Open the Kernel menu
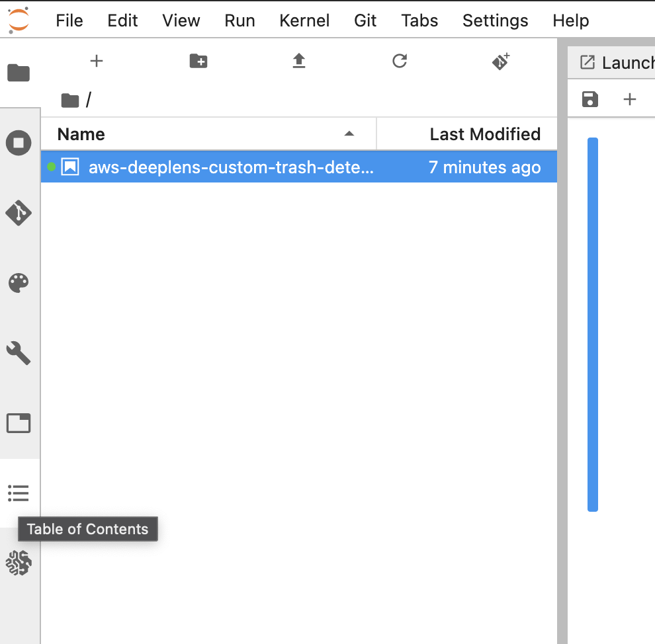655x644 pixels. pyautogui.click(x=304, y=20)
